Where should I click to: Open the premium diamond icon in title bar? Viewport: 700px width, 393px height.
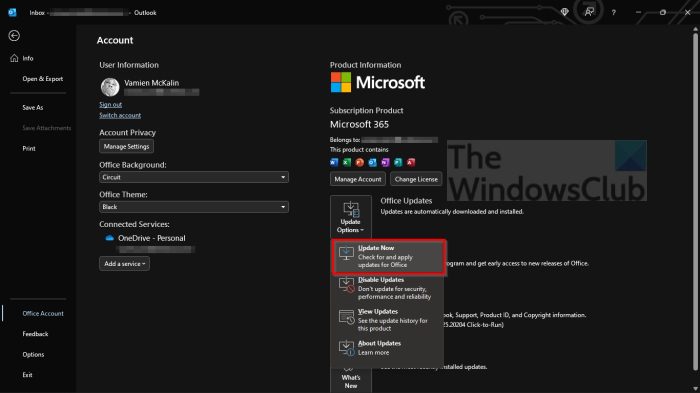[565, 12]
